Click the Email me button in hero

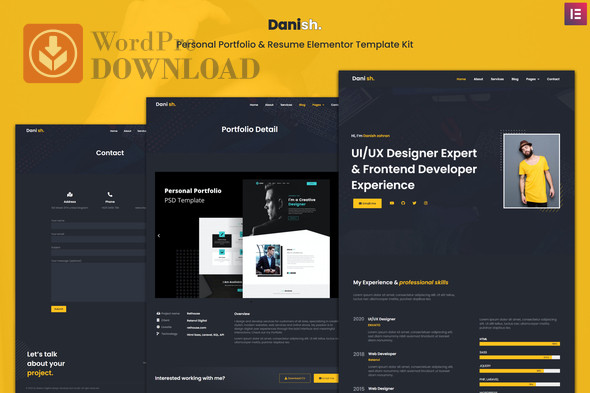coord(367,203)
